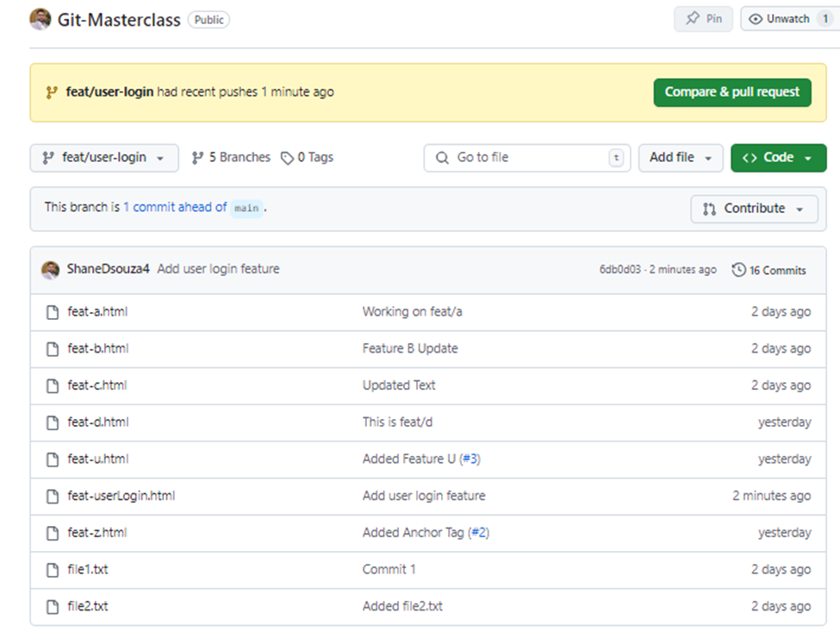Click the tag icon next to 0 Tags
This screenshot has width=840, height=632.
[x=288, y=158]
